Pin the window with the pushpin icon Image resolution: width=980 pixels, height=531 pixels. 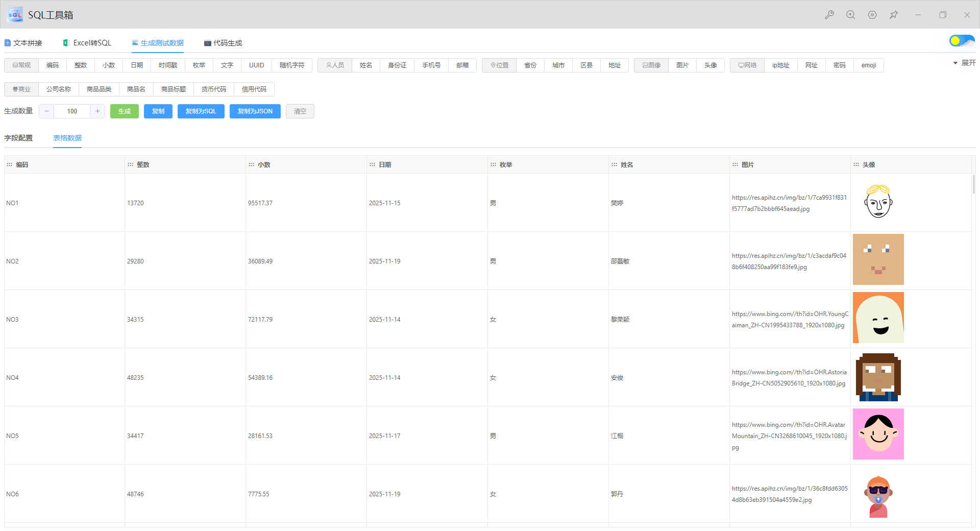point(894,15)
